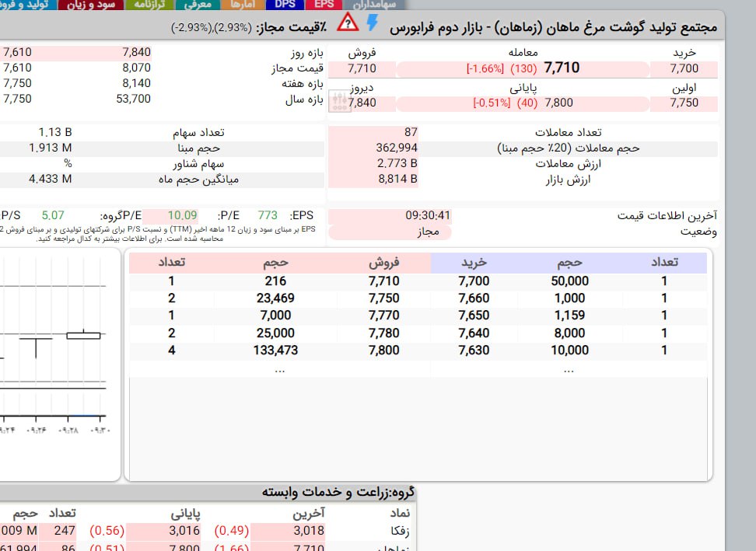Image resolution: width=756 pixels, height=551 pixels.
Task: Click the last price time 09:30:41
Action: click(428, 215)
